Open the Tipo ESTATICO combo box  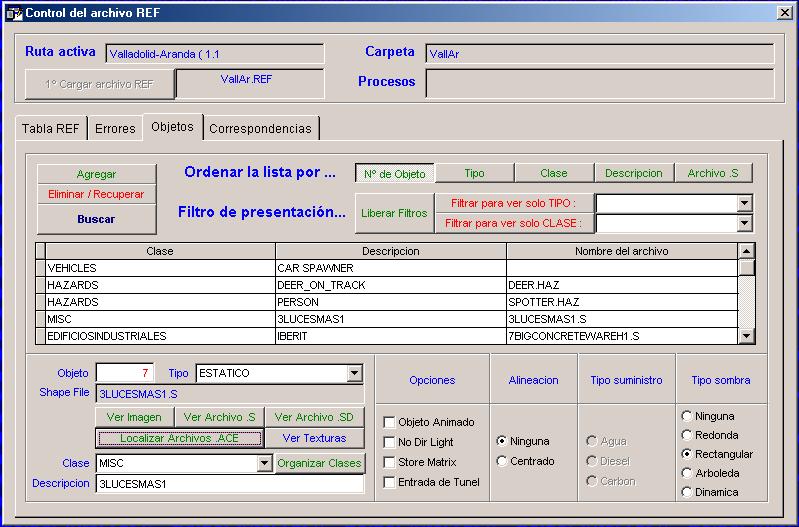(354, 373)
